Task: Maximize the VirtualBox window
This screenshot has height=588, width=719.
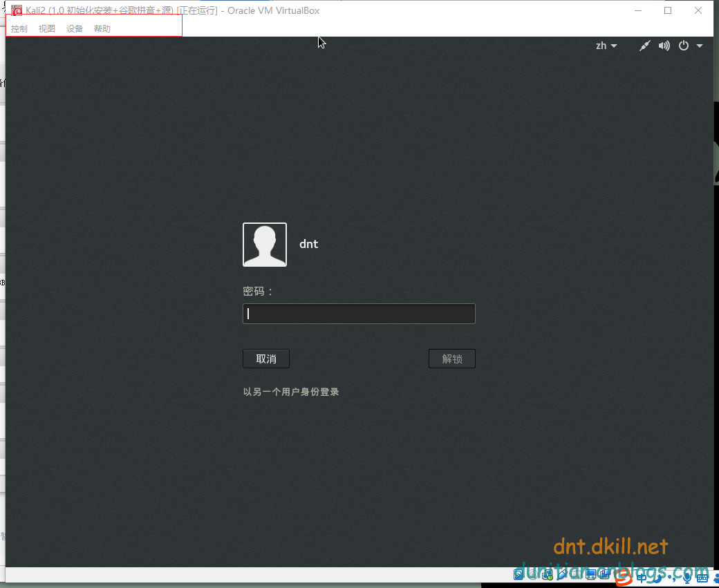Action: click(x=668, y=10)
